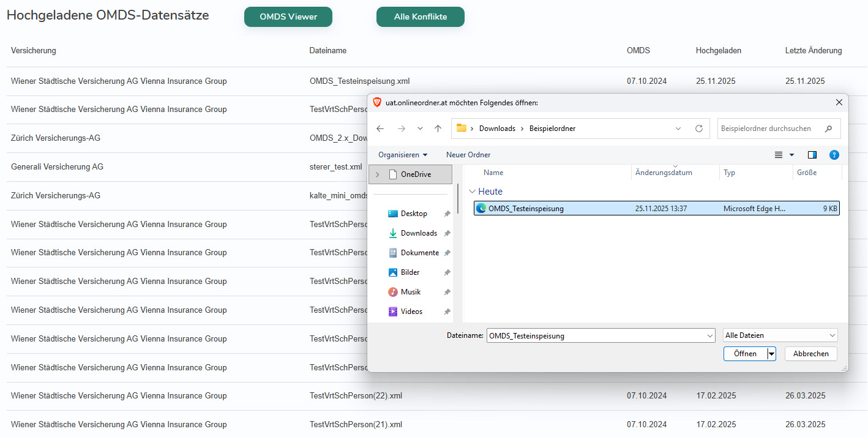Show Alle Konflikte
Image resolution: width=868 pixels, height=437 pixels.
[x=421, y=17]
